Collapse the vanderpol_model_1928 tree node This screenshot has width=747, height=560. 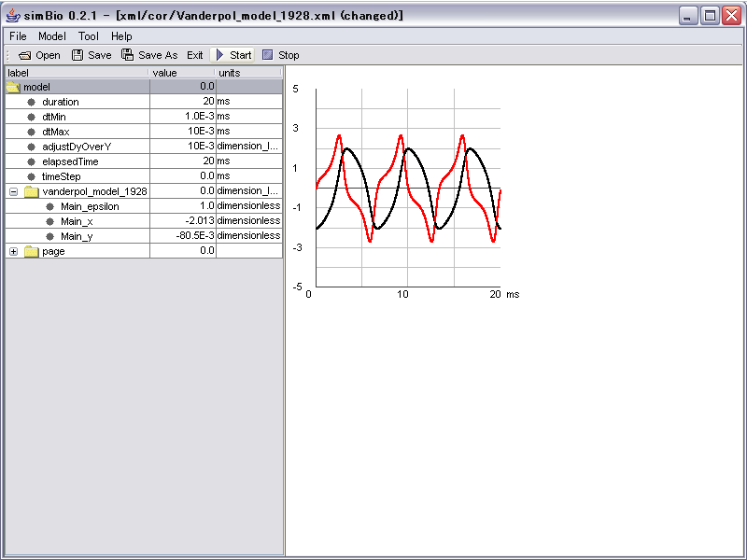(13, 191)
